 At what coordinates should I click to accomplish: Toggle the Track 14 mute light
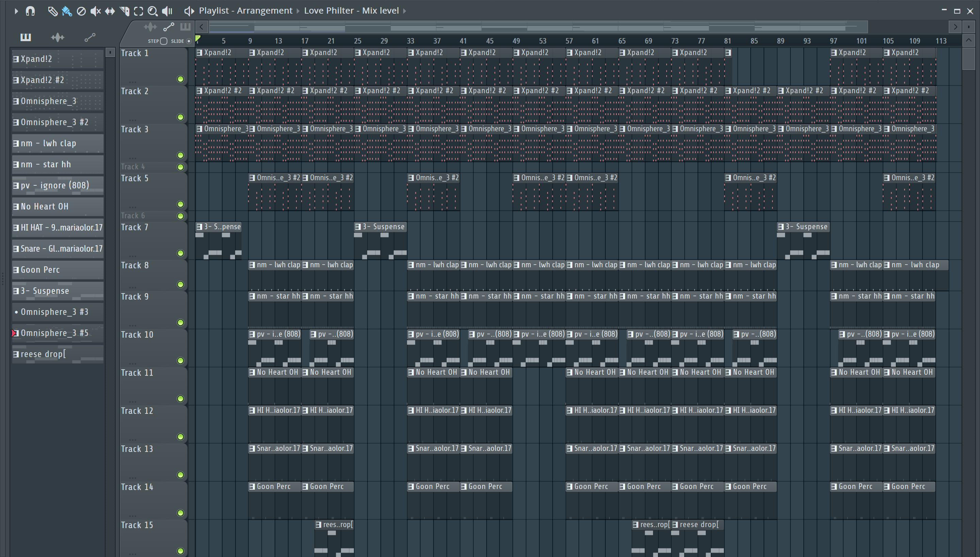pyautogui.click(x=180, y=513)
